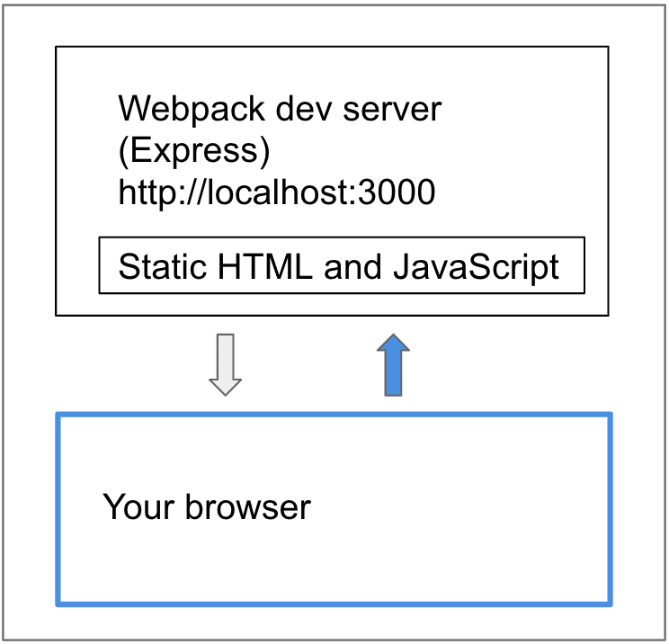The width and height of the screenshot is (669, 644).
Task: Click the 'Your browser' label
Action: pyautogui.click(x=207, y=506)
